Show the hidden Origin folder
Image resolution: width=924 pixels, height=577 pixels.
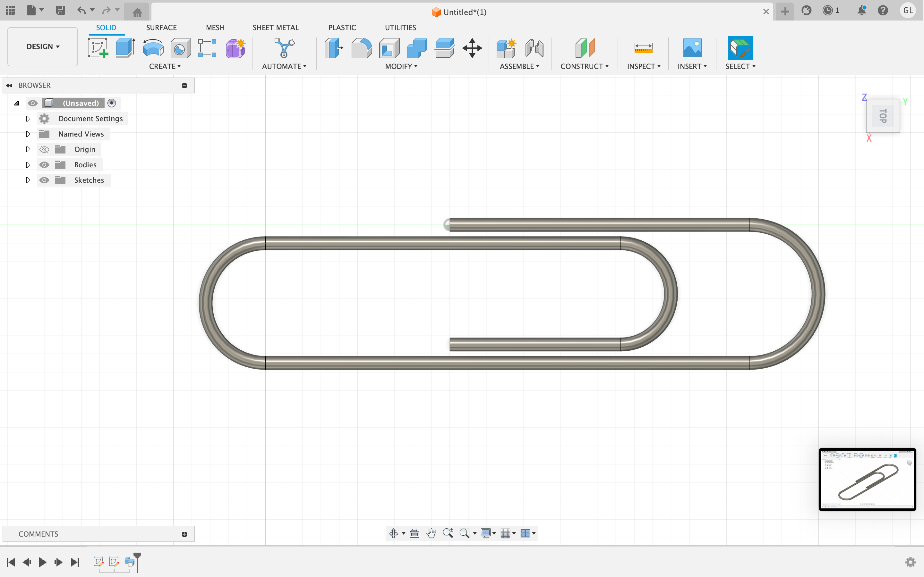pos(44,150)
